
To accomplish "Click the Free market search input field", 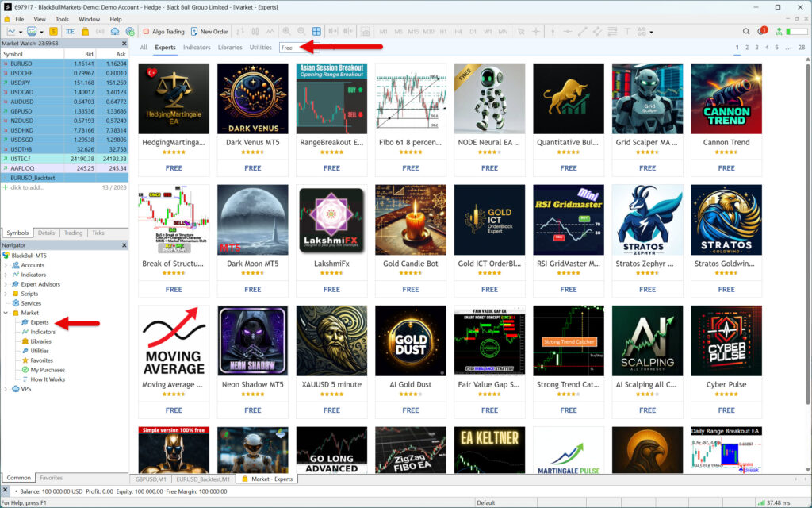I will pos(301,48).
